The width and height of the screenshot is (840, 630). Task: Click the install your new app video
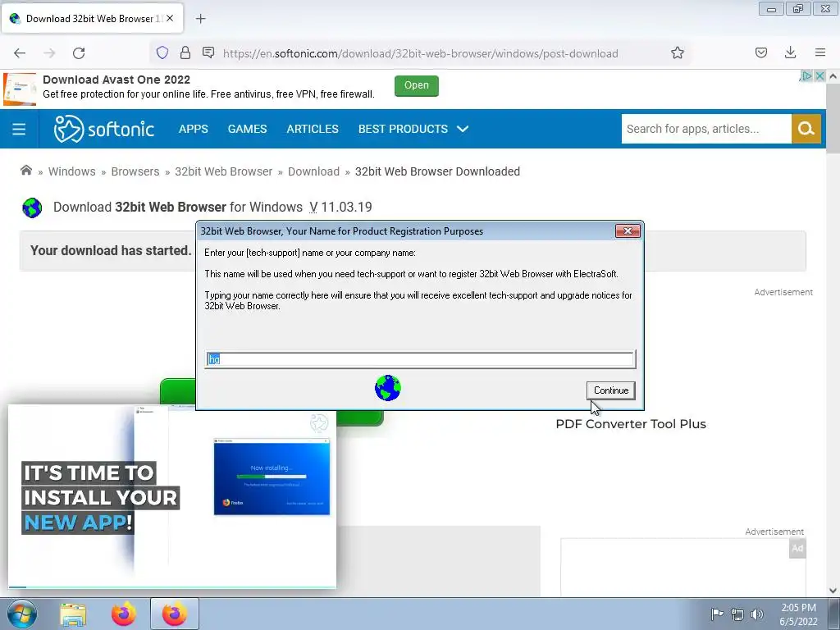(172, 496)
